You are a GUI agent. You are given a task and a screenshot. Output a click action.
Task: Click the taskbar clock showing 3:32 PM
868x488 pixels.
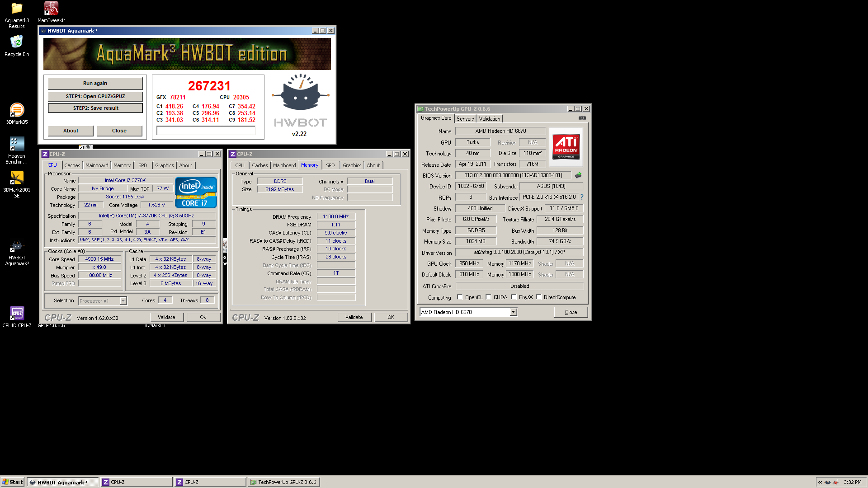[852, 482]
